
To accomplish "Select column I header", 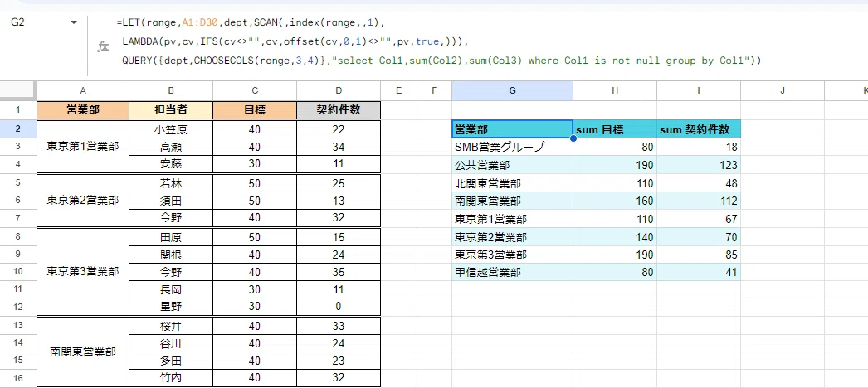I will coord(699,91).
